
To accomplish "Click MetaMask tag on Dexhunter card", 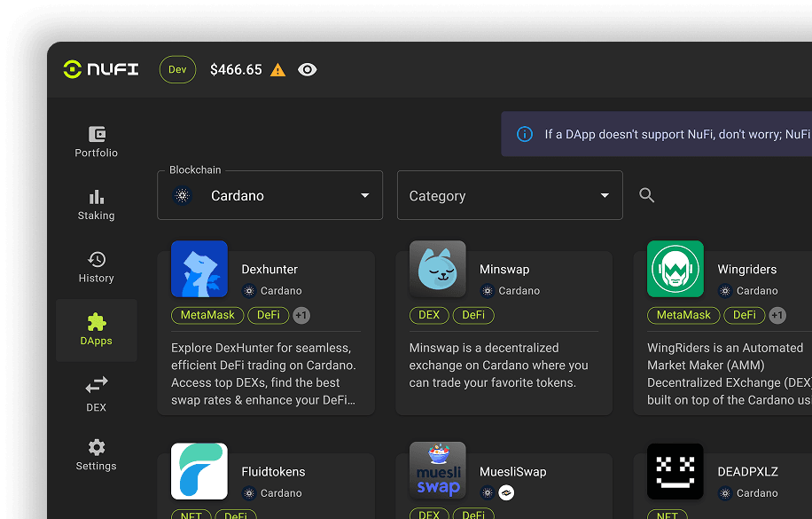I will (x=207, y=315).
